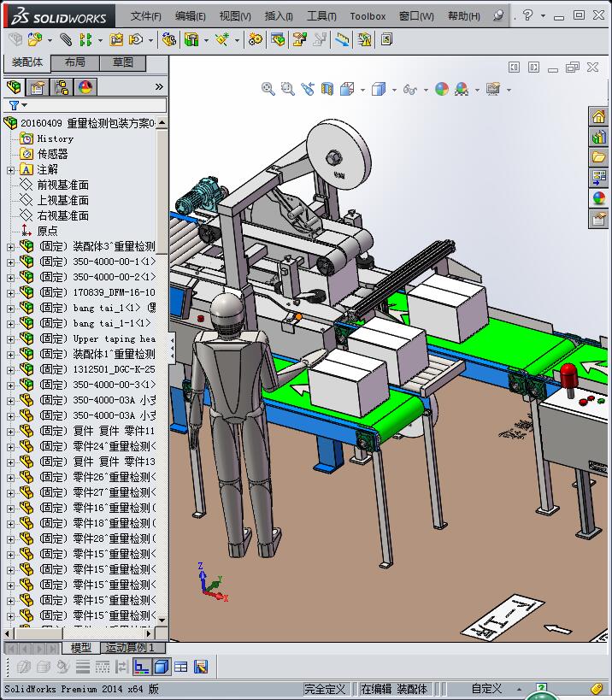The height and width of the screenshot is (700, 612).
Task: Open the 插入(I) menu
Action: (x=279, y=16)
